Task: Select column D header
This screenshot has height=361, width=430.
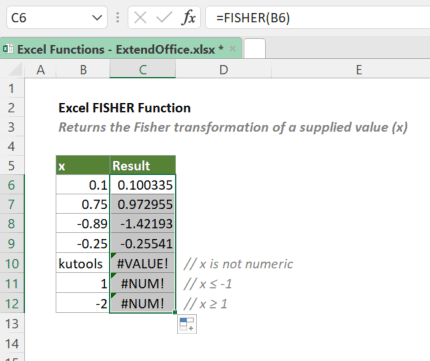Action: click(x=223, y=70)
